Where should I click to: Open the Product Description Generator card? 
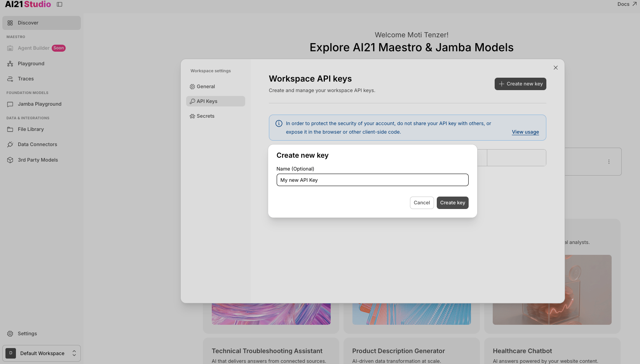click(x=412, y=351)
